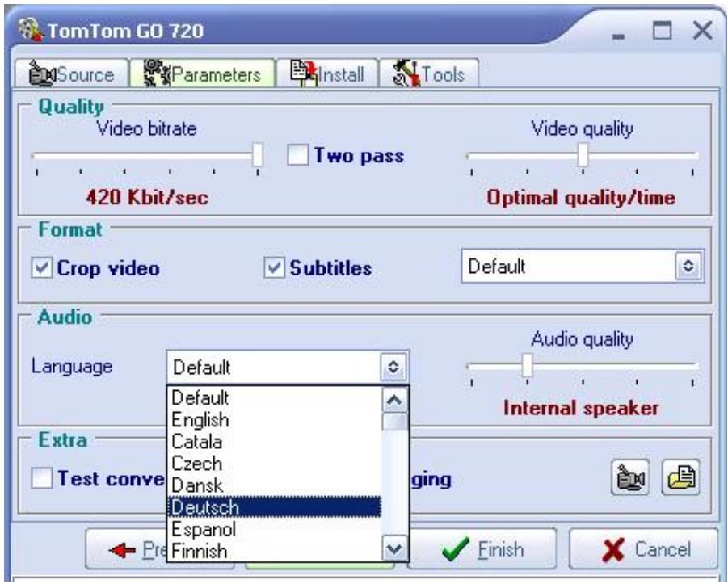Click the language list scroll down arrow
The width and height of the screenshot is (728, 584).
[x=394, y=549]
